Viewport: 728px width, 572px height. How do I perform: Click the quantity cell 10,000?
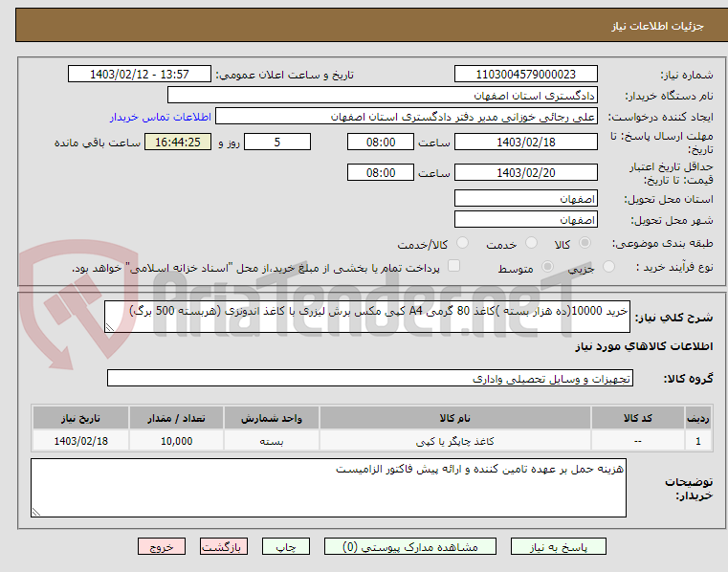176,441
